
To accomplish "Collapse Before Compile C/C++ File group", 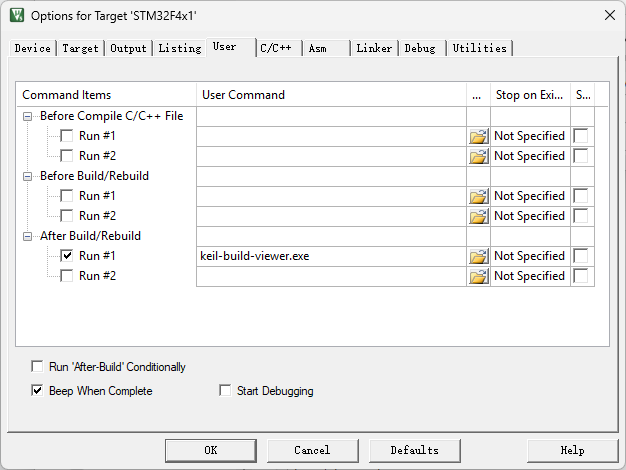I will pyautogui.click(x=27, y=116).
